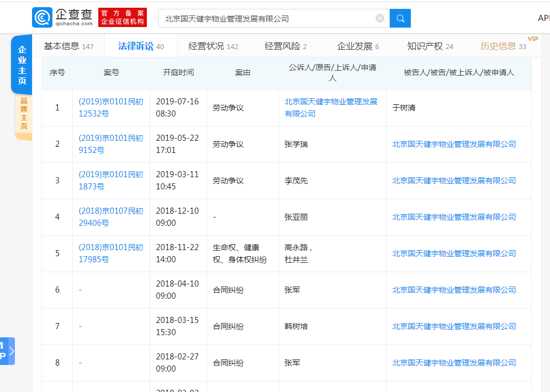Click the 案号 column header
Image resolution: width=550 pixels, height=392 pixels.
tap(111, 72)
